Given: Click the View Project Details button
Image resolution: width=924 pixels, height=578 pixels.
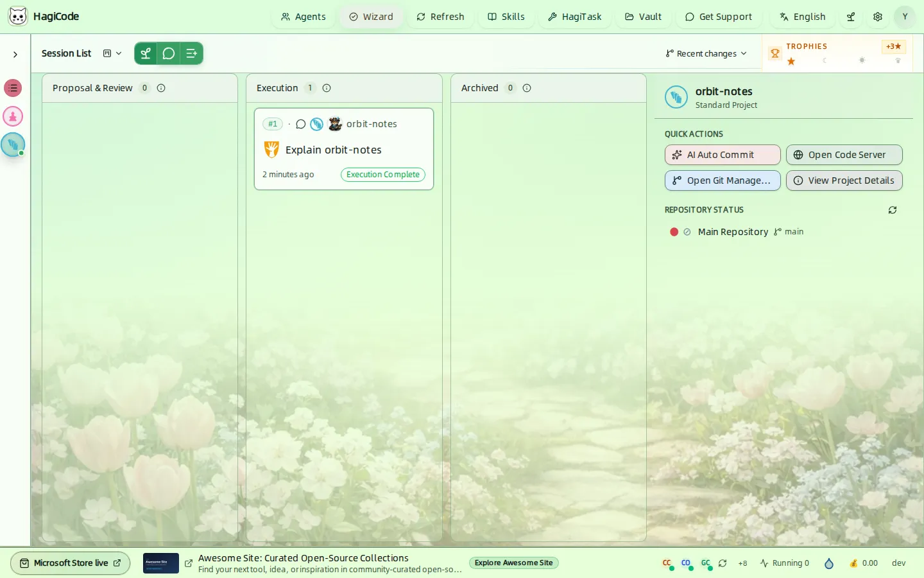Looking at the screenshot, I should pyautogui.click(x=844, y=180).
